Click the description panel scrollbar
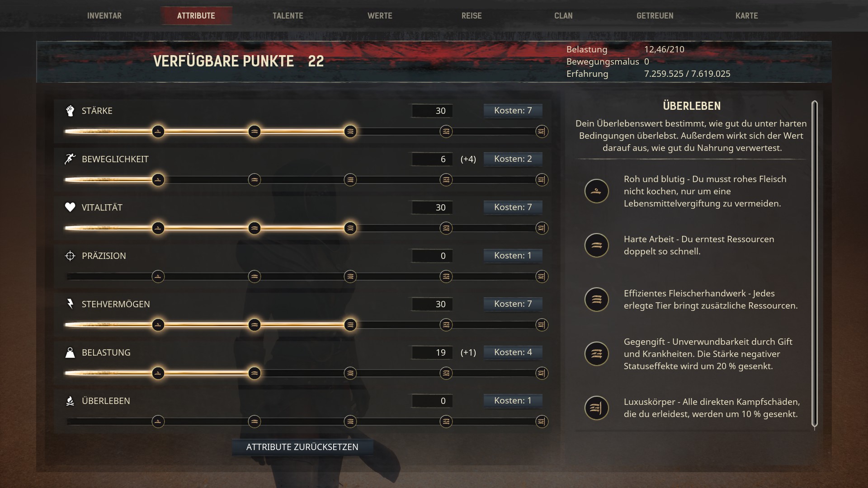 [x=815, y=264]
